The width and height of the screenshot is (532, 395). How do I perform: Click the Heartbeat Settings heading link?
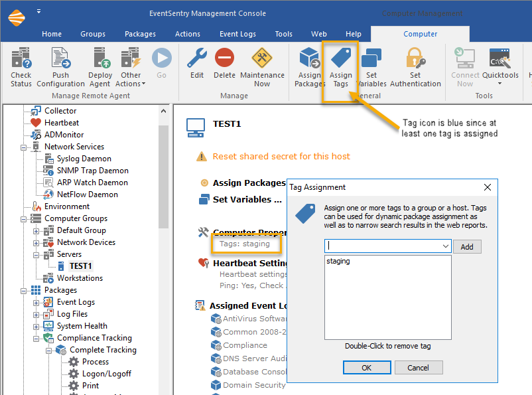(250, 263)
